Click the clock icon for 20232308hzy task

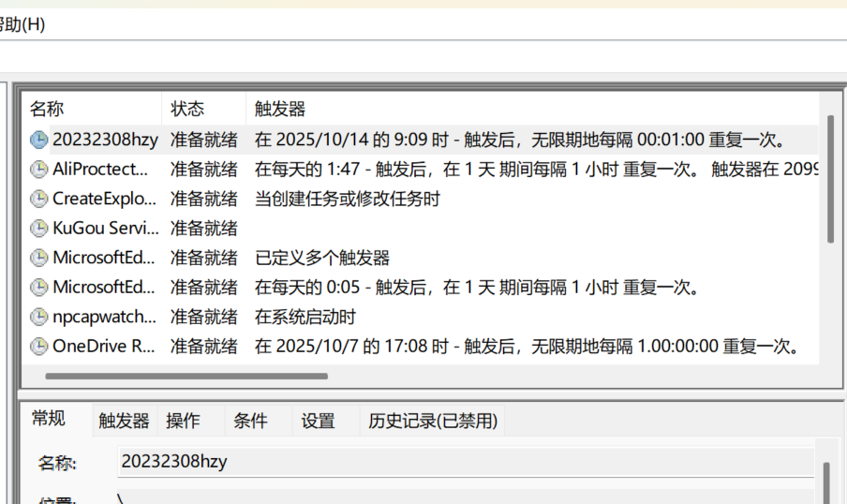pyautogui.click(x=38, y=140)
